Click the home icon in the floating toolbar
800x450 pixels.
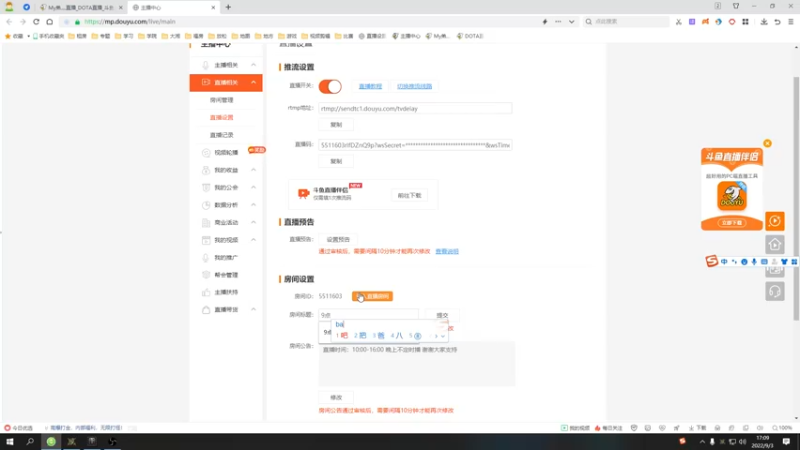tap(775, 244)
